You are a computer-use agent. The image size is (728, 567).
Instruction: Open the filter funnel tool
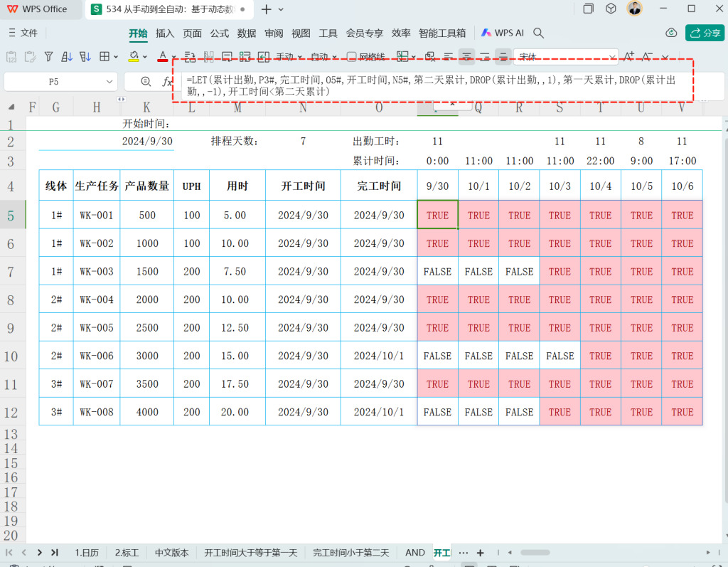[48, 57]
